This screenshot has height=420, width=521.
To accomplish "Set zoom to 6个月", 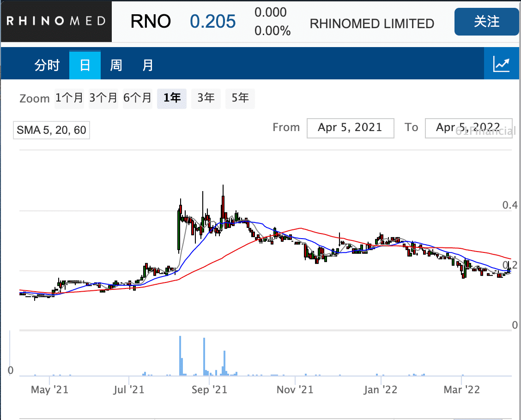I will (138, 98).
